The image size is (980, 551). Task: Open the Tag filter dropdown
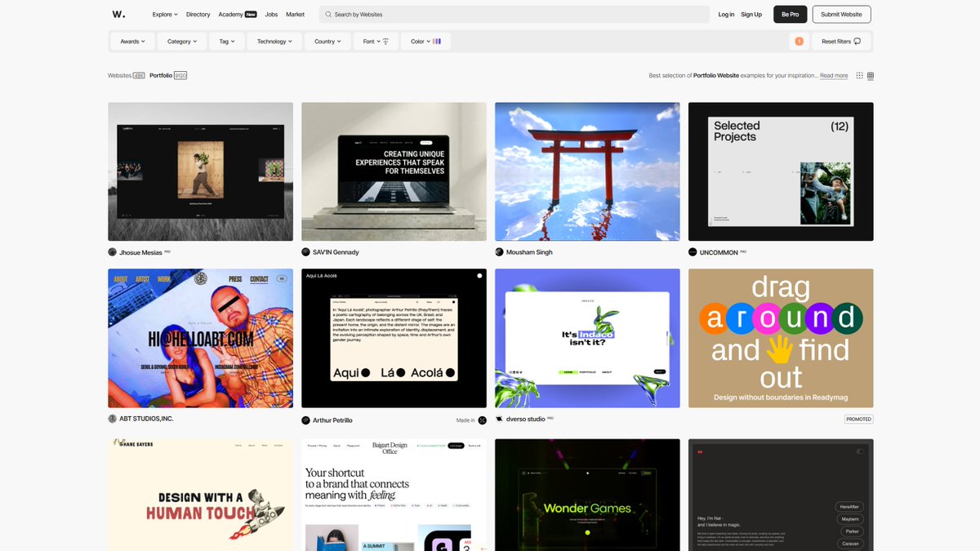227,41
